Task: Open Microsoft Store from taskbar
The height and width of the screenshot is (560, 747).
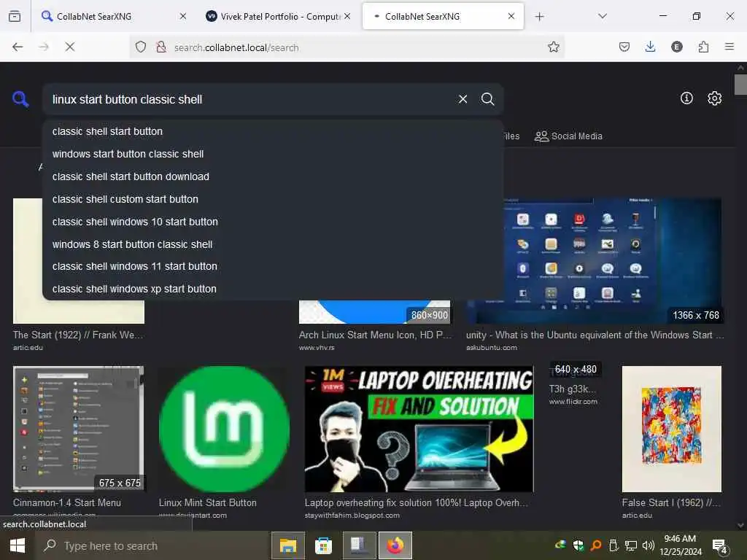Action: tap(323, 545)
